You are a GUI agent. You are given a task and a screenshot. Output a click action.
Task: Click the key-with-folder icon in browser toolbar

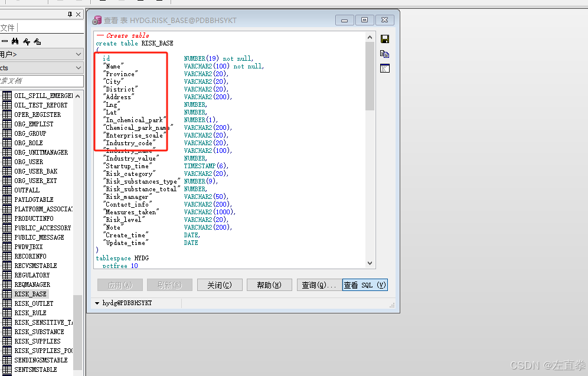pyautogui.click(x=37, y=41)
